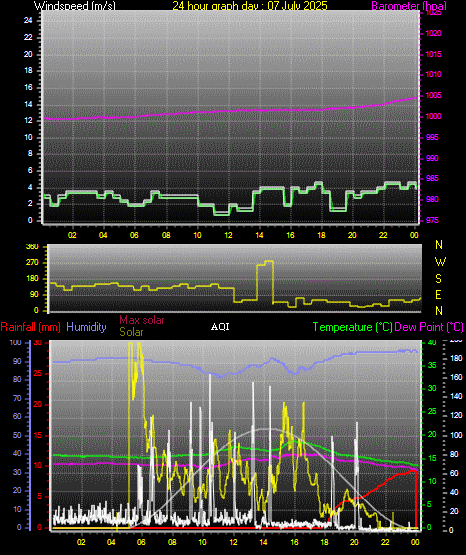Screen dimensions: 466x555
Task: Click the '975' barometer axis value
Action: (432, 220)
